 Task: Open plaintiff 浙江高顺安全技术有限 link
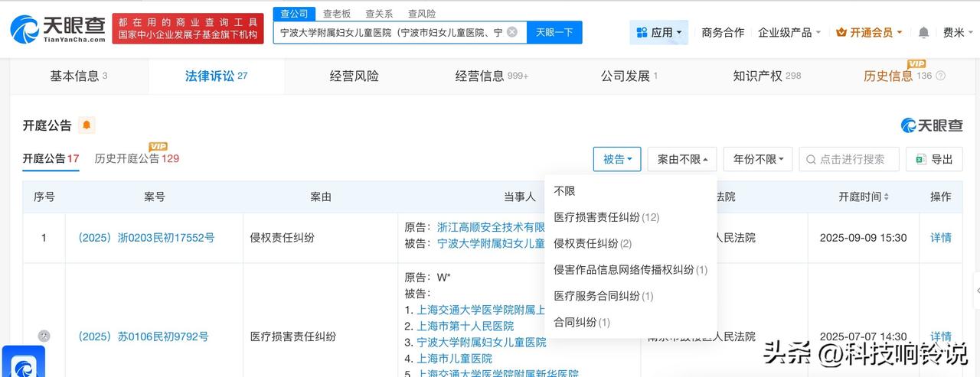click(x=491, y=227)
